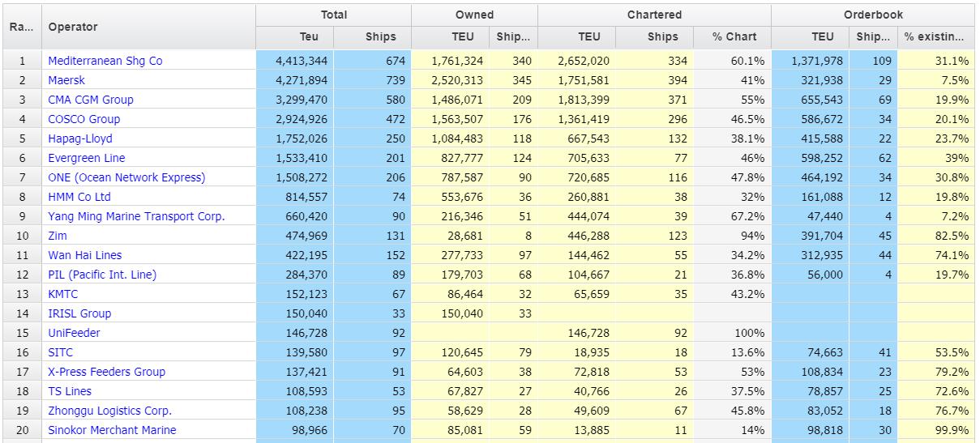The height and width of the screenshot is (443, 980).
Task: Open the Hapag-Lloyd operator page
Action: click(x=80, y=138)
